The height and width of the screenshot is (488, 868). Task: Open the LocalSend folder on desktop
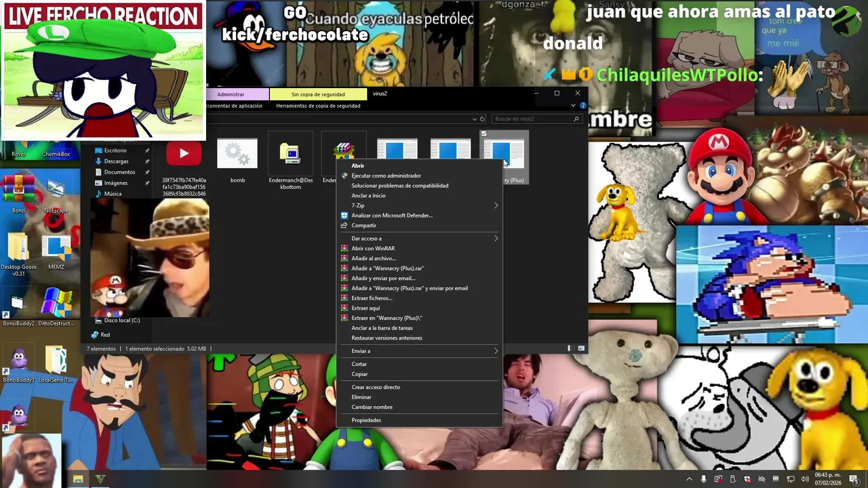pos(56,361)
